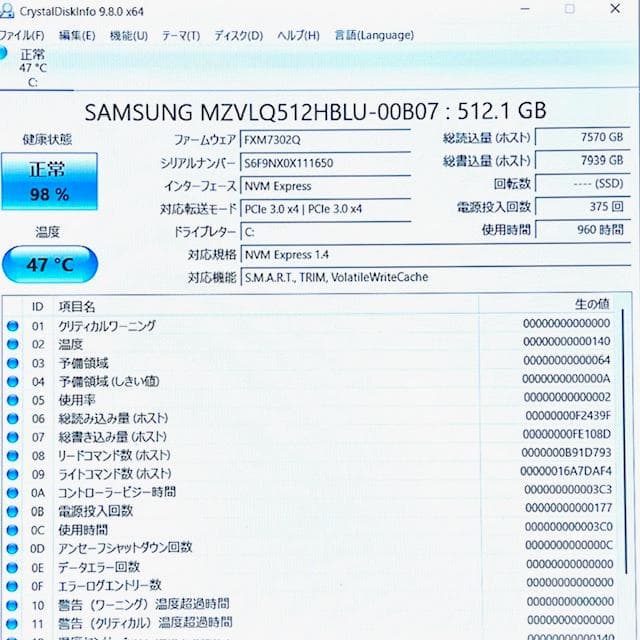Click the blue status dot for ID 0B 電源投入回数
The height and width of the screenshot is (640, 640).
tap(13, 511)
